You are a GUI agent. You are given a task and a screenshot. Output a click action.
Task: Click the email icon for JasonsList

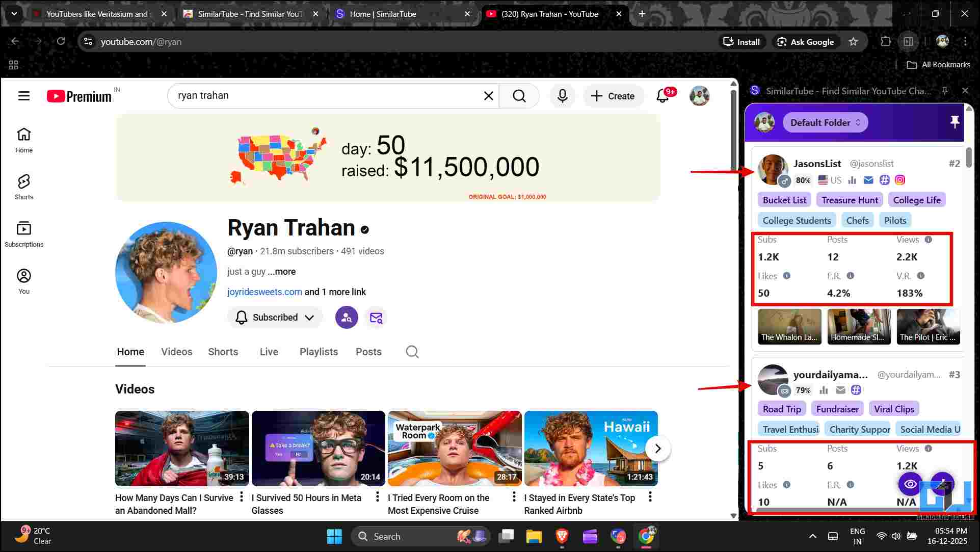tap(868, 180)
